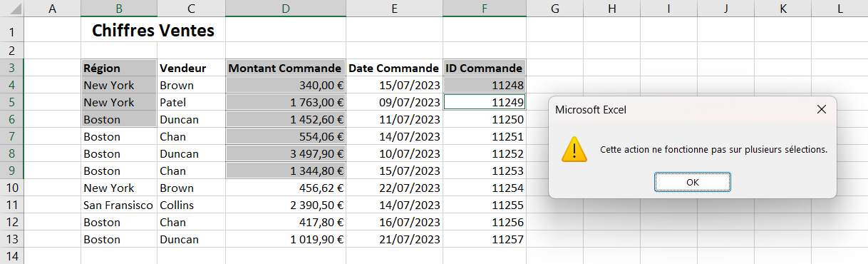The height and width of the screenshot is (264, 868).
Task: Click column header L
Action: click(x=840, y=9)
